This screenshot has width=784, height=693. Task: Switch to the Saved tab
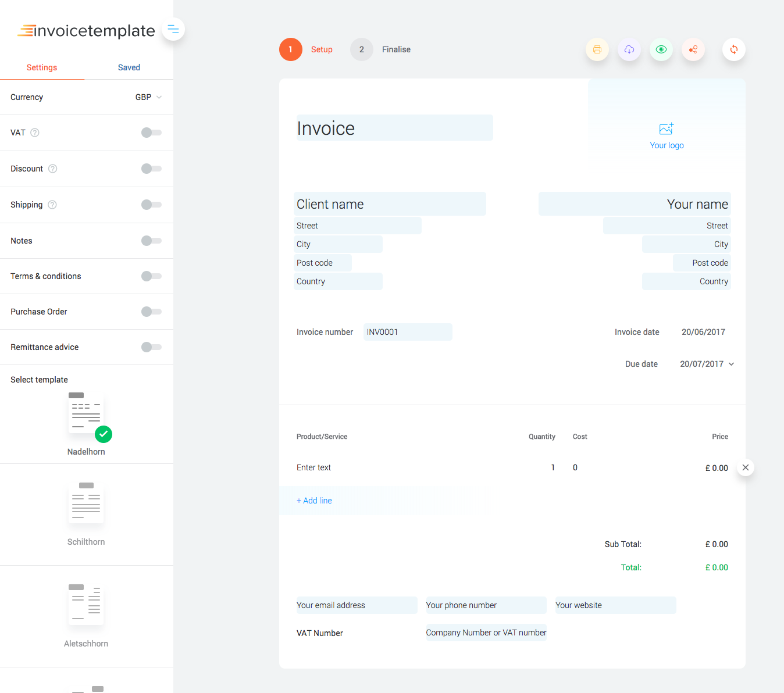[x=129, y=67]
